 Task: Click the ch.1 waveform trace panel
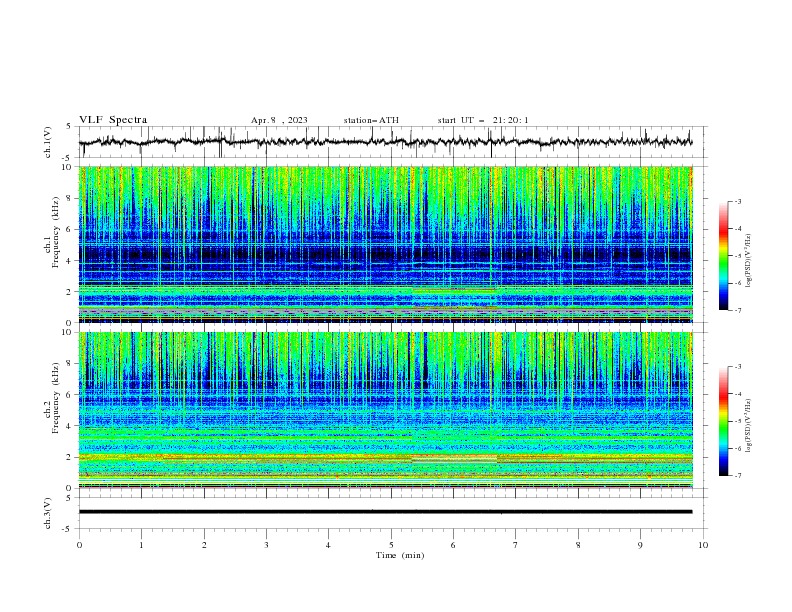coord(392,142)
